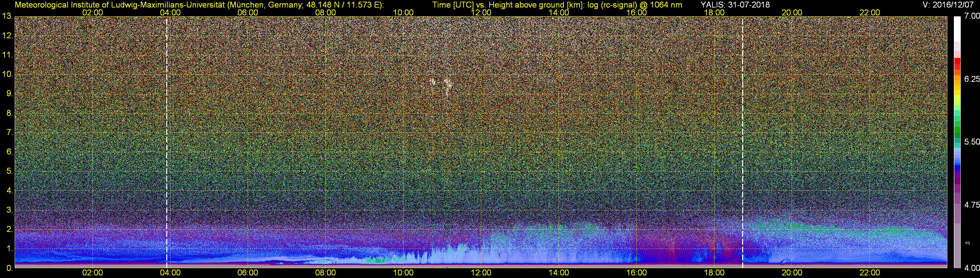Click the 02:00 label on the bottom time axis
Image resolution: width=980 pixels, height=278 pixels.
pyautogui.click(x=92, y=273)
